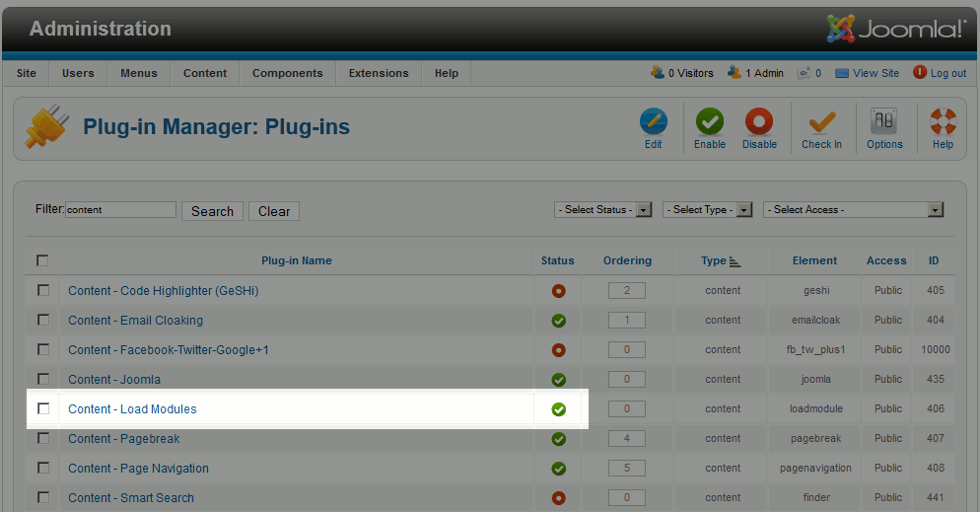Viewport: 980px width, 512px height.
Task: Open the Extensions menu
Action: point(379,73)
